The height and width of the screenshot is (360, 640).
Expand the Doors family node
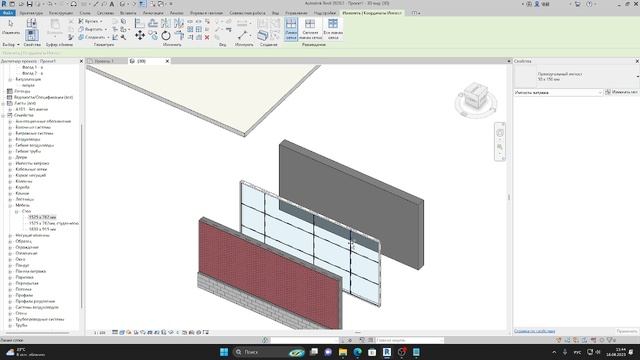point(10,157)
